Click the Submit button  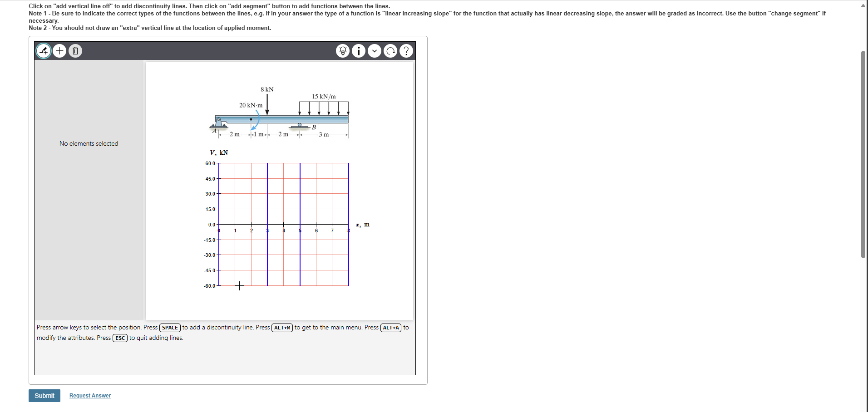coord(44,395)
